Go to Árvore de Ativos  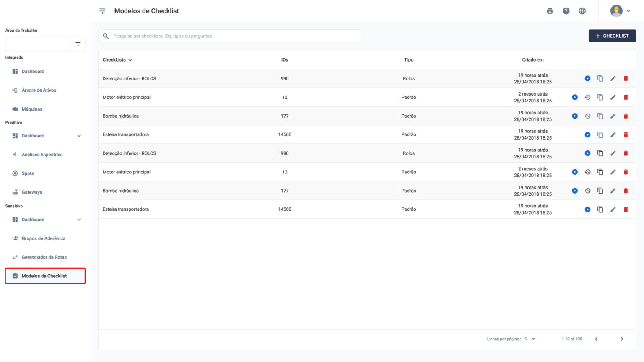click(39, 90)
